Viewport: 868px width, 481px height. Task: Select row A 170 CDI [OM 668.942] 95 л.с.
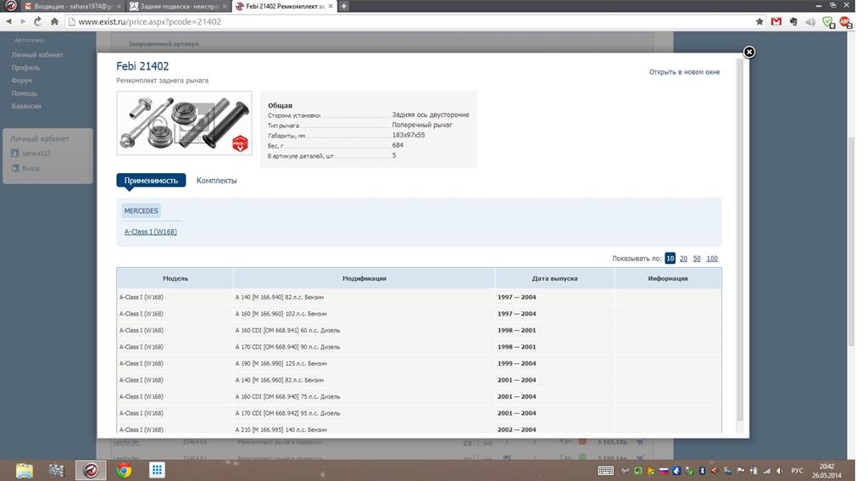[419, 413]
